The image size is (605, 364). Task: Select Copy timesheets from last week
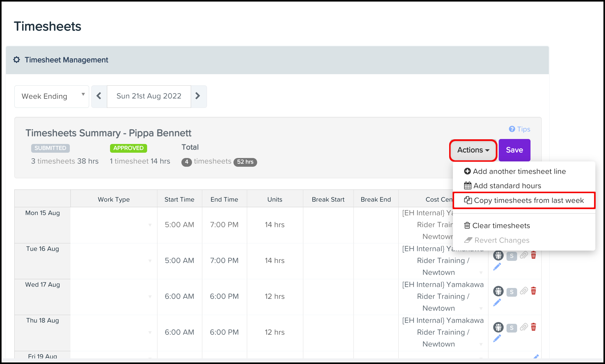[524, 200]
